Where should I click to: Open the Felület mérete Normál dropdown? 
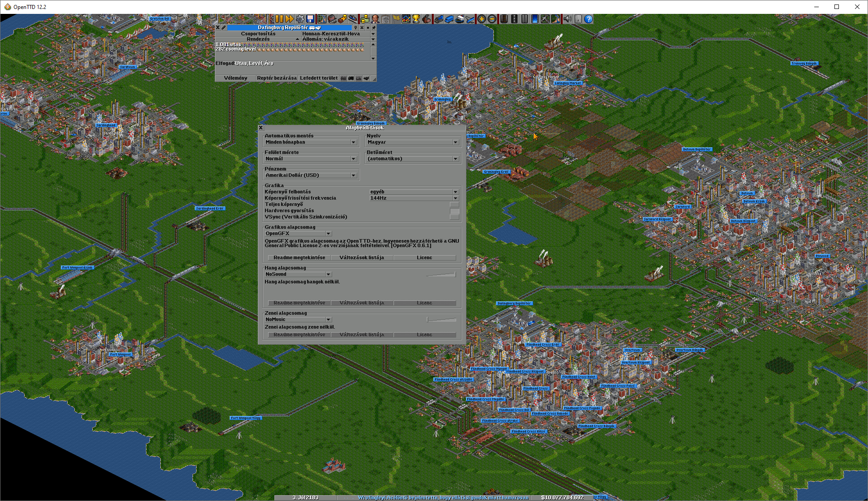click(x=311, y=158)
